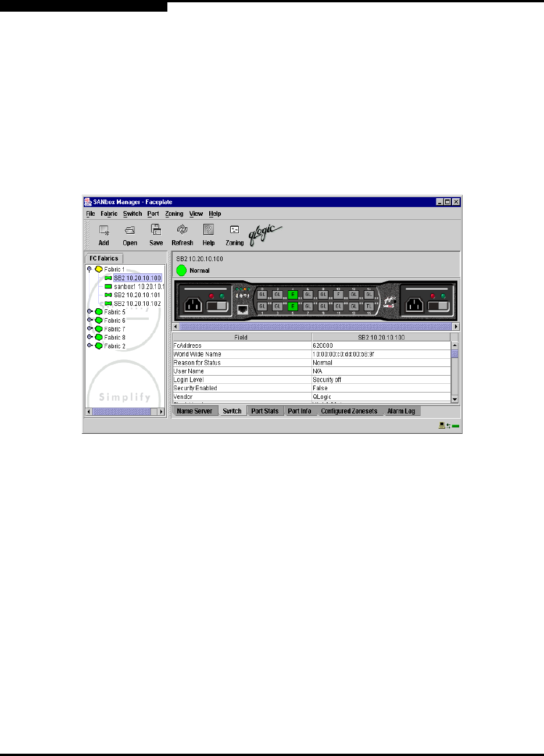Expand the Fabric 8 tree node

(90, 337)
